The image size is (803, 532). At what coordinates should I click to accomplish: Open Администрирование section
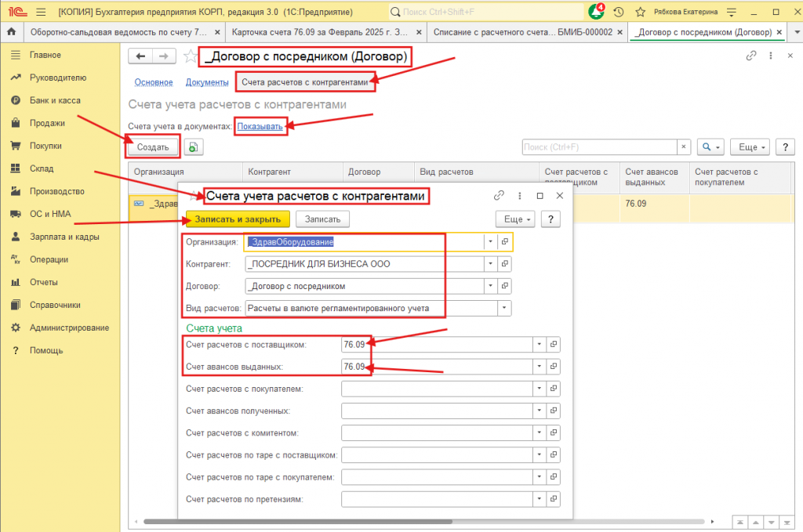69,328
